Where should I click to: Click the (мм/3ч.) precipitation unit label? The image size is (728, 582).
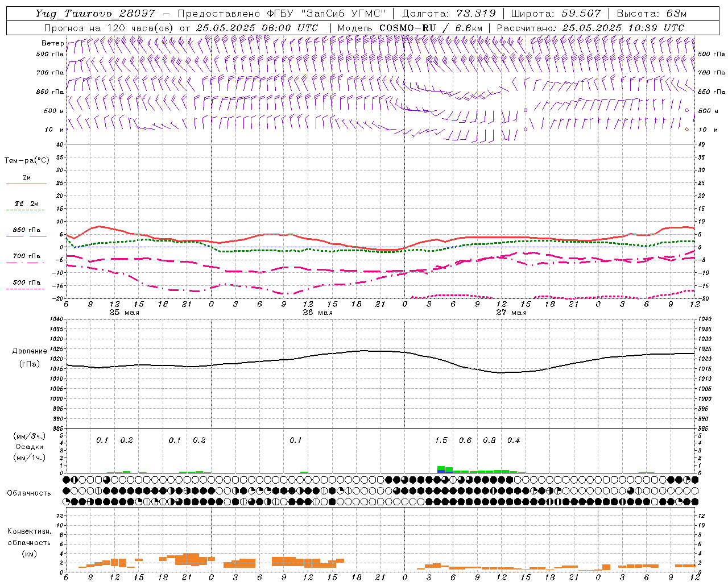(x=30, y=436)
